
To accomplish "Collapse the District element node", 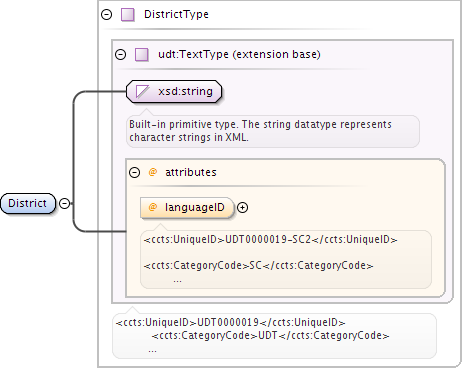I will coord(64,203).
